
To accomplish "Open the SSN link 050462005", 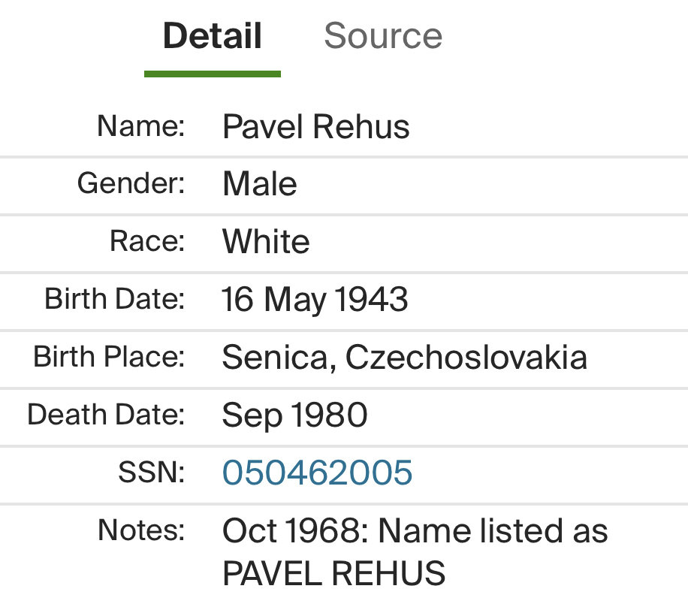I will [317, 473].
